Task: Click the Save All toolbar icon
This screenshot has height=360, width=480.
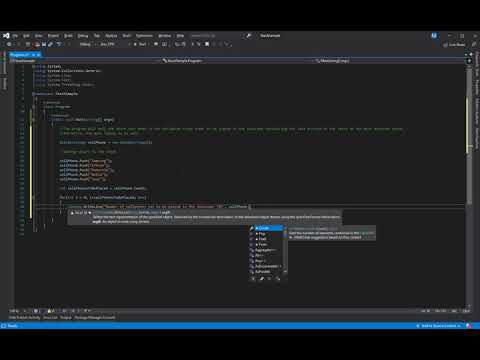Action: click(50, 44)
